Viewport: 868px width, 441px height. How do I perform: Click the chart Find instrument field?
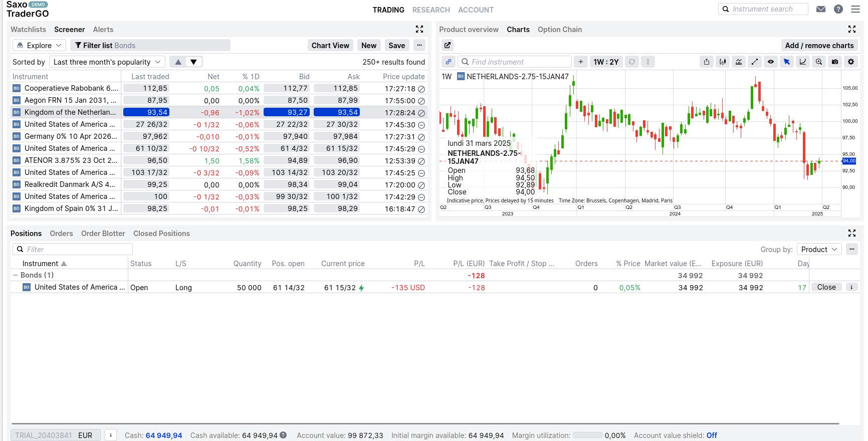[x=515, y=62]
